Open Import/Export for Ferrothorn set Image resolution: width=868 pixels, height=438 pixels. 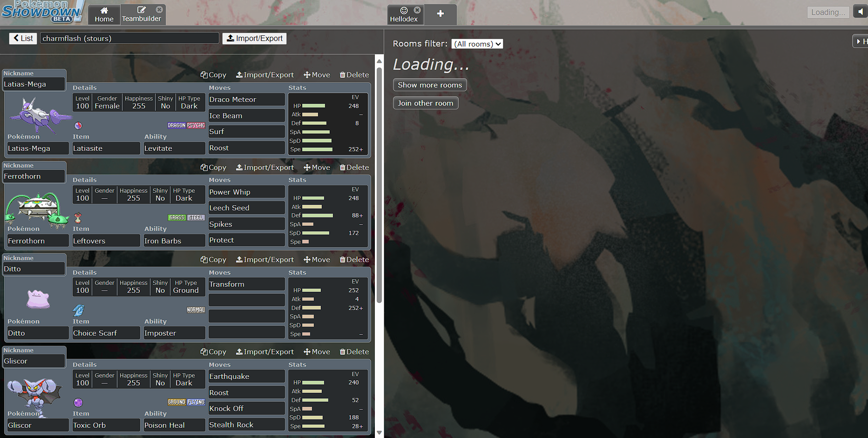(265, 168)
